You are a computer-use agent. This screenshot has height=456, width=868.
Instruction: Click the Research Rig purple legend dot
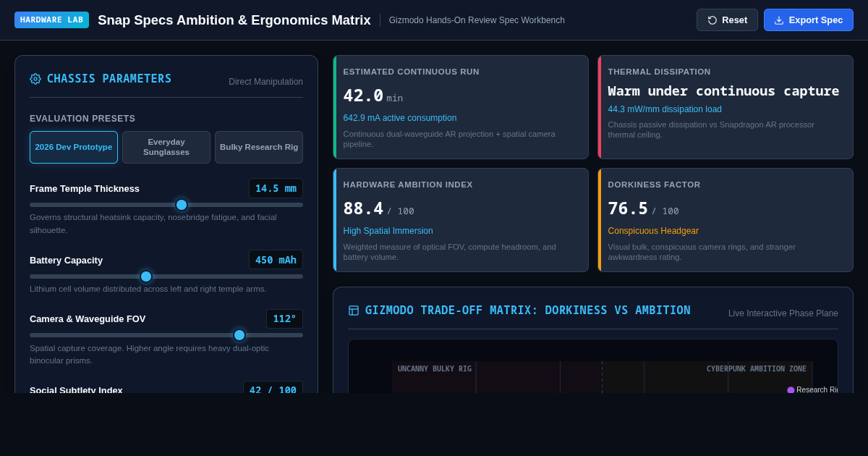[x=791, y=390]
